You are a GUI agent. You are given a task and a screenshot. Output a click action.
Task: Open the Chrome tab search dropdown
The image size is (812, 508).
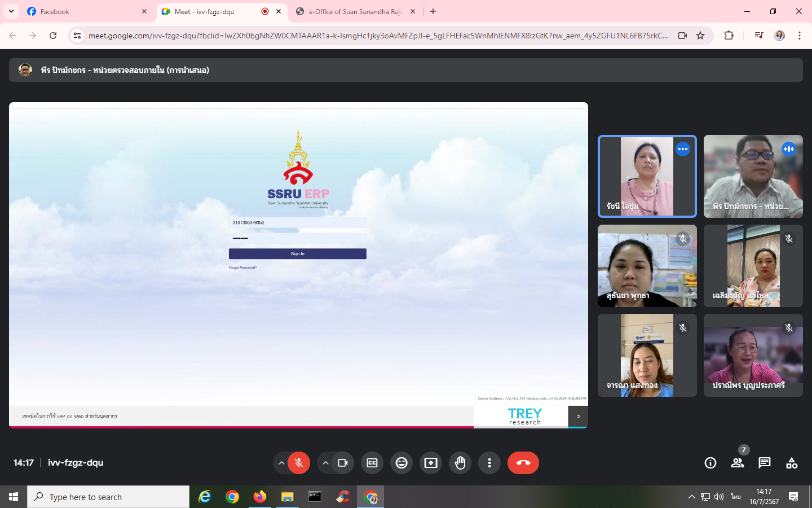click(11, 11)
